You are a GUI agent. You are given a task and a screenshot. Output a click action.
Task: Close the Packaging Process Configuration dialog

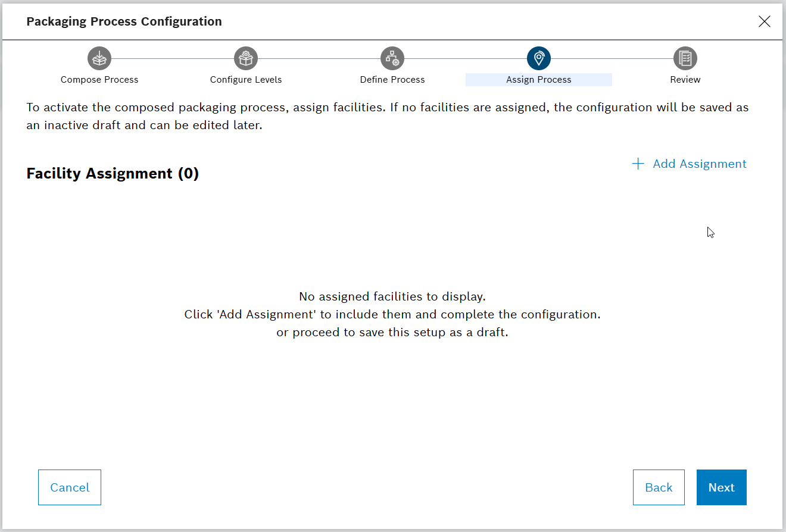coord(765,21)
